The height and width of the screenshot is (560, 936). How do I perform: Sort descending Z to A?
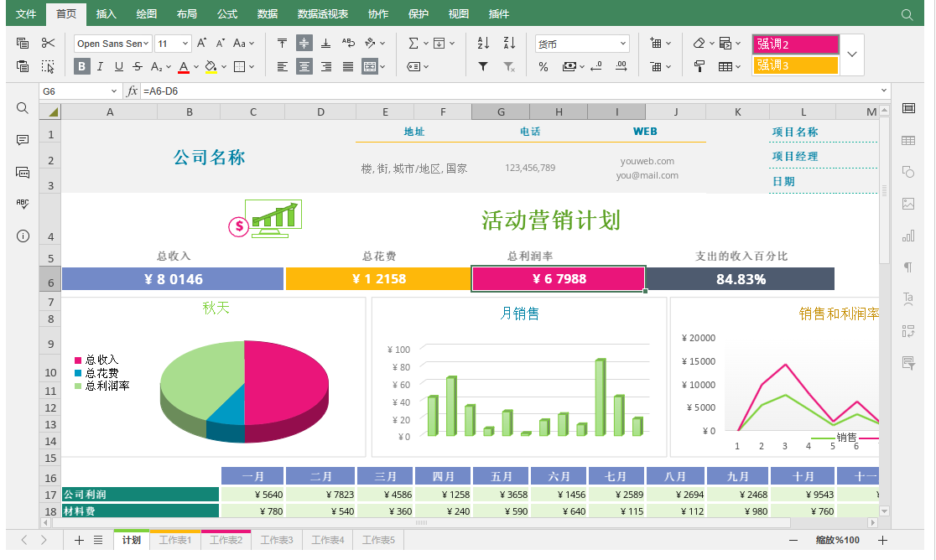tap(509, 43)
